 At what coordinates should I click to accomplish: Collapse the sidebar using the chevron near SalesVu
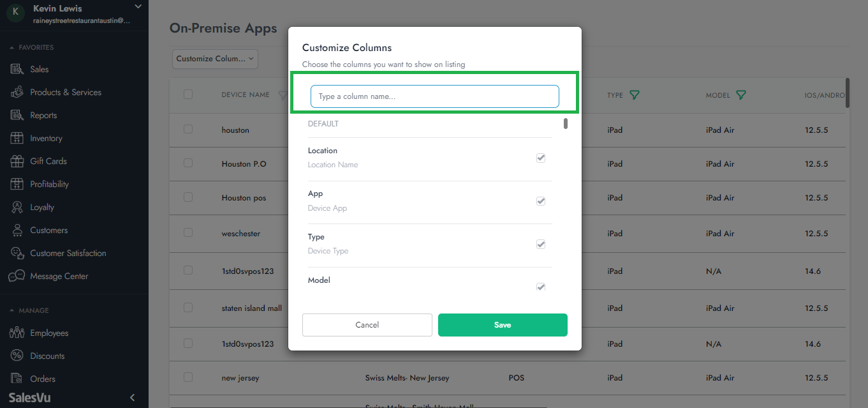coord(132,397)
